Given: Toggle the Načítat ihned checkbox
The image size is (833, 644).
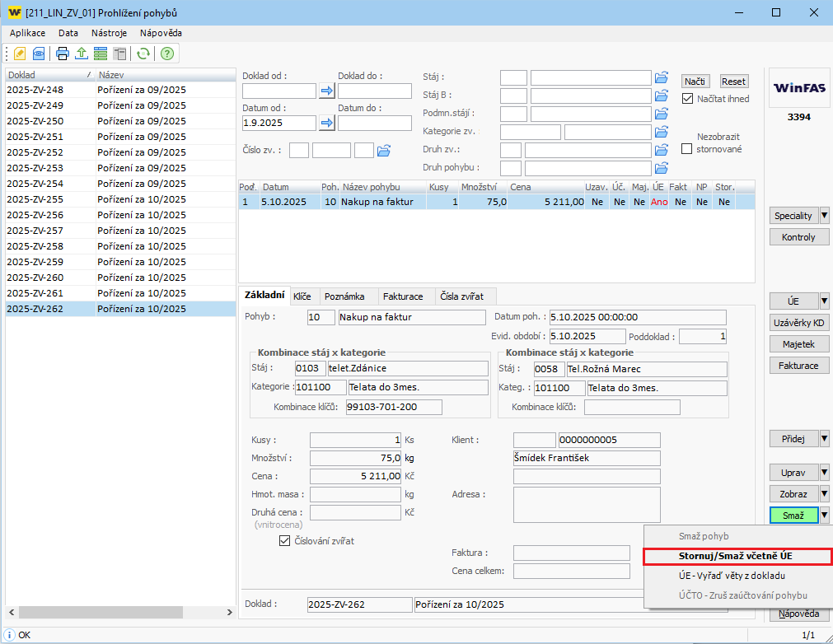Looking at the screenshot, I should point(688,98).
